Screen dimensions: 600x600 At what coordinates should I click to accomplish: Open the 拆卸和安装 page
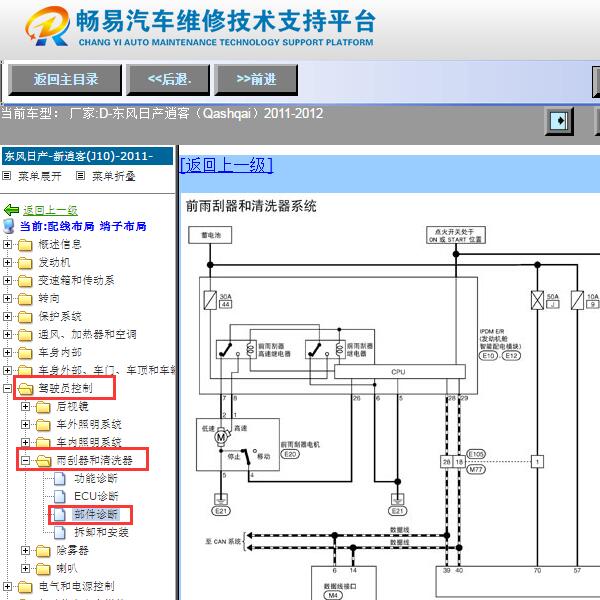coord(101,532)
